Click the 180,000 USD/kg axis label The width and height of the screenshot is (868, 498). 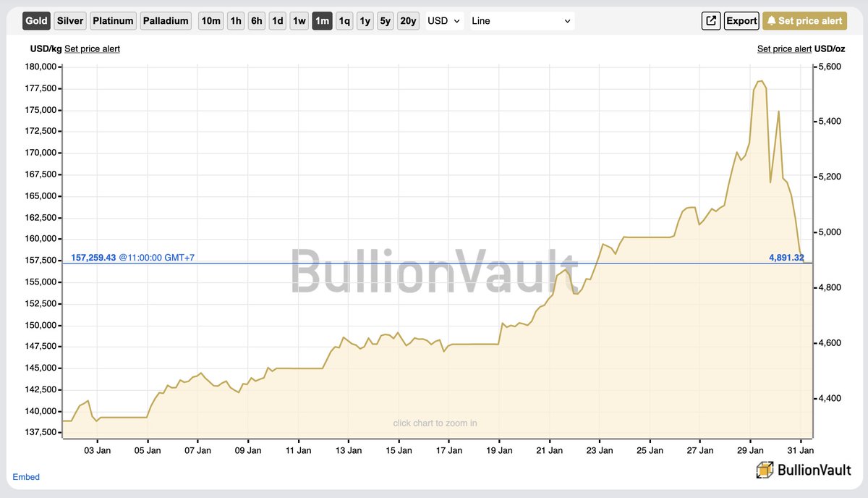(x=41, y=67)
